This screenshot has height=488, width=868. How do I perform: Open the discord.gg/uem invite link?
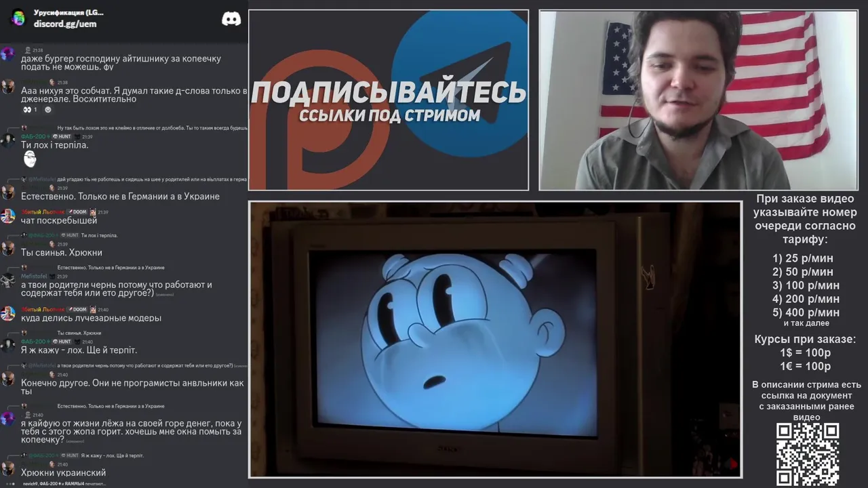65,24
